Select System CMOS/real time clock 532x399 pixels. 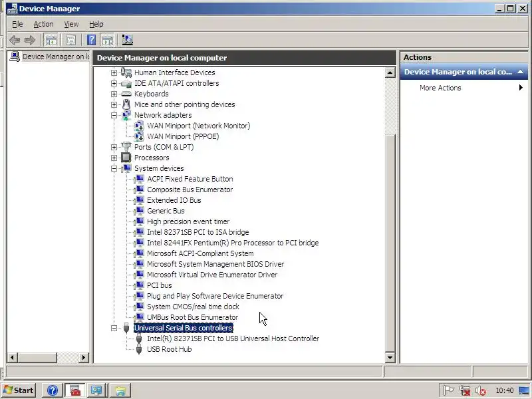coord(193,307)
